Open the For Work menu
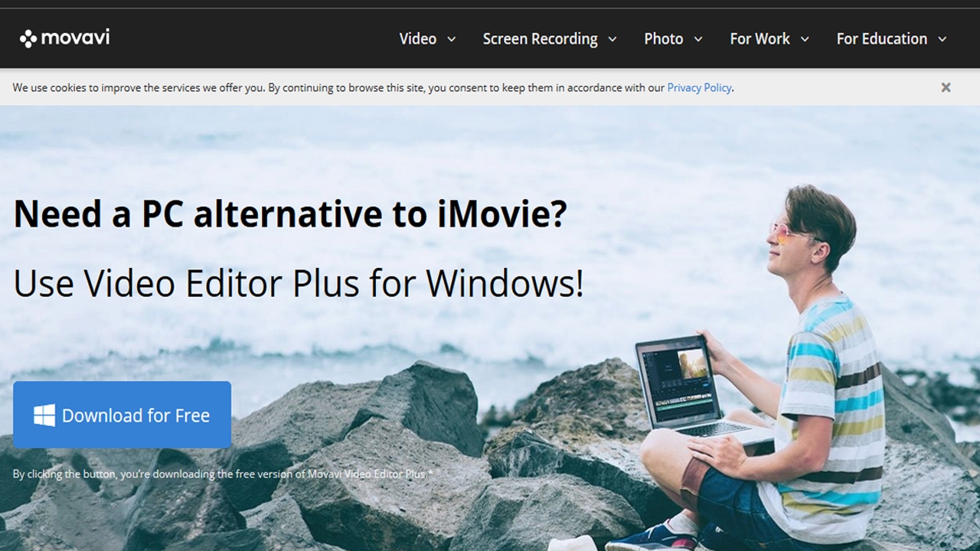The image size is (980, 551). [x=759, y=39]
